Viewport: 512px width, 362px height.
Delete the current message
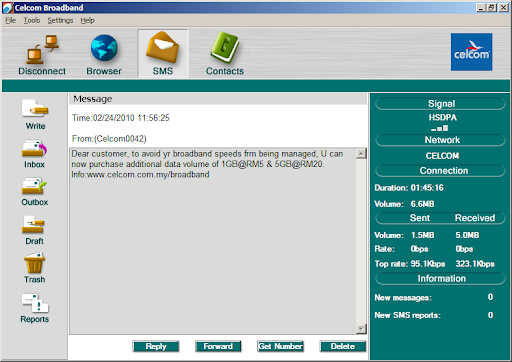click(343, 346)
